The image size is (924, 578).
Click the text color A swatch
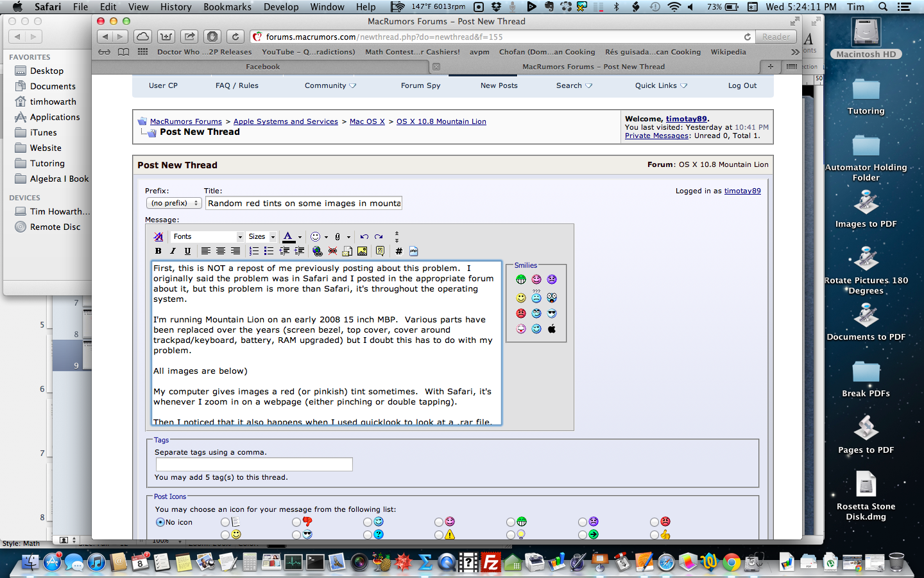pyautogui.click(x=288, y=237)
